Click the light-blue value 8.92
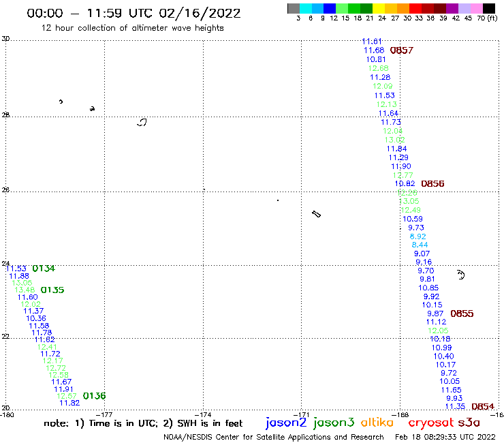 (418, 236)
